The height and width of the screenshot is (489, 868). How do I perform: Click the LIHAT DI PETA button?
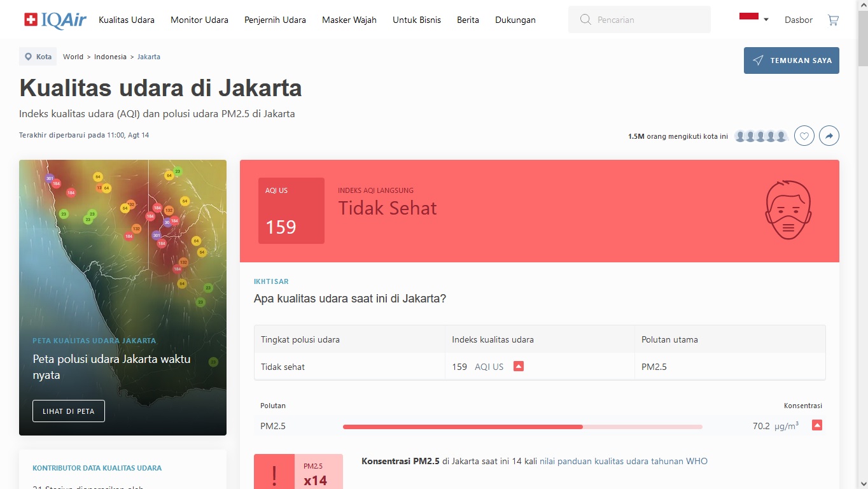(x=69, y=411)
